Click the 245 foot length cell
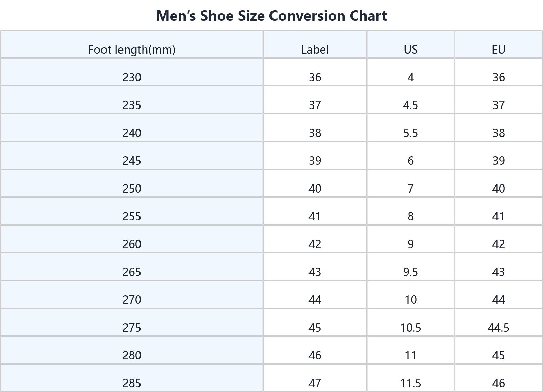Viewport: 543px width, 392px height. point(132,161)
